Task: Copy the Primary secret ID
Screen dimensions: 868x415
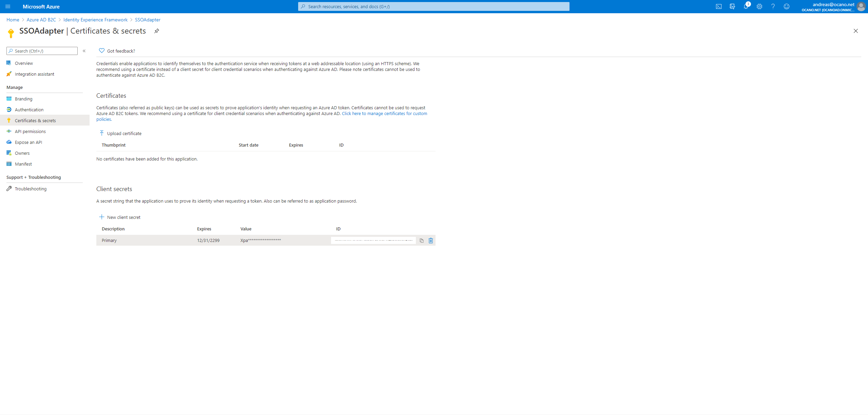Action: tap(421, 241)
